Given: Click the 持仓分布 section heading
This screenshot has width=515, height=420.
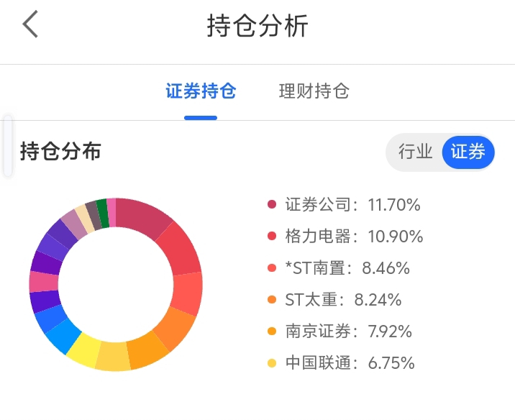Looking at the screenshot, I should pos(61,152).
